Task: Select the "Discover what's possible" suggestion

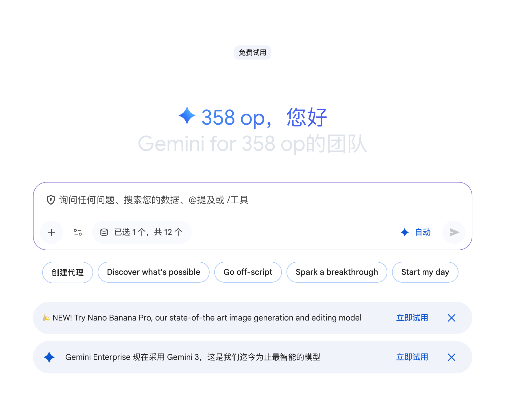Action: coord(154,272)
